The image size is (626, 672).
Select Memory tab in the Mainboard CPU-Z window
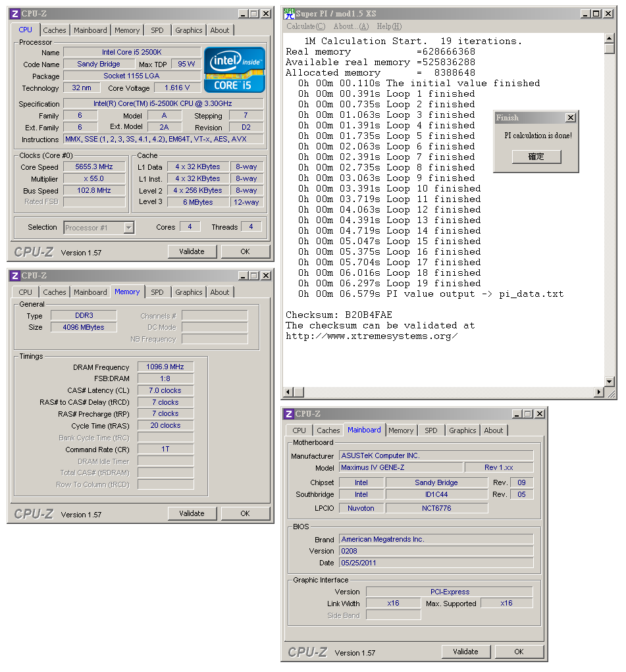click(401, 430)
